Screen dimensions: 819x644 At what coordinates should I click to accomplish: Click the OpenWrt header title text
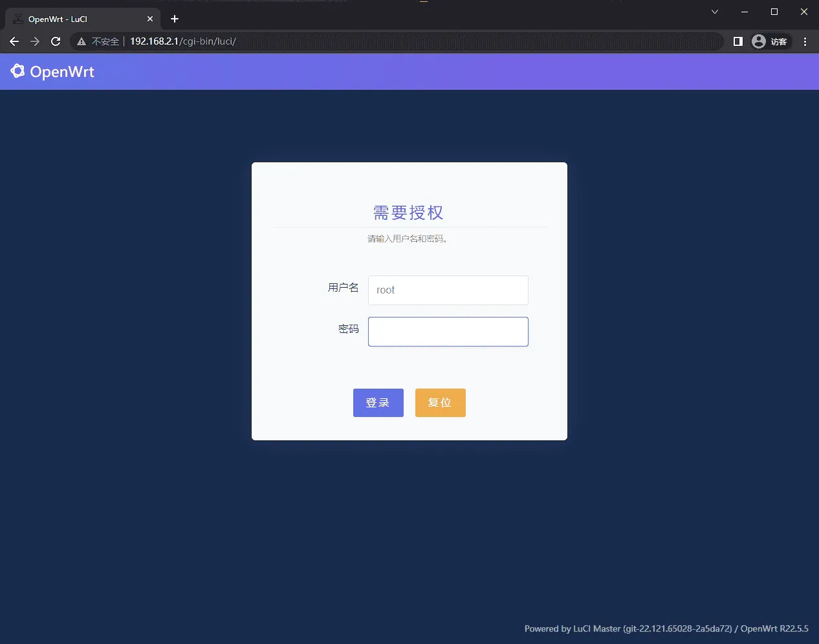point(62,72)
